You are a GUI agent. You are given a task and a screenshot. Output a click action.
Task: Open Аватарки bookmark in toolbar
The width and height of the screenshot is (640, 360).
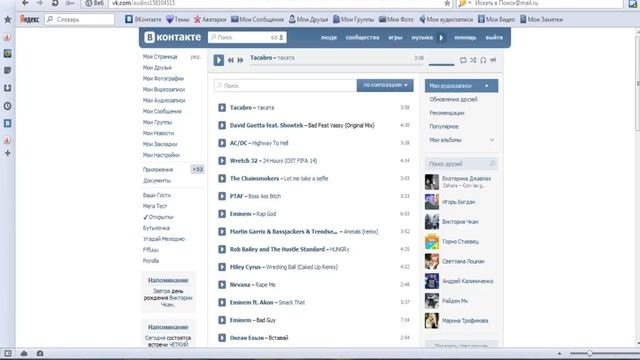tap(210, 19)
